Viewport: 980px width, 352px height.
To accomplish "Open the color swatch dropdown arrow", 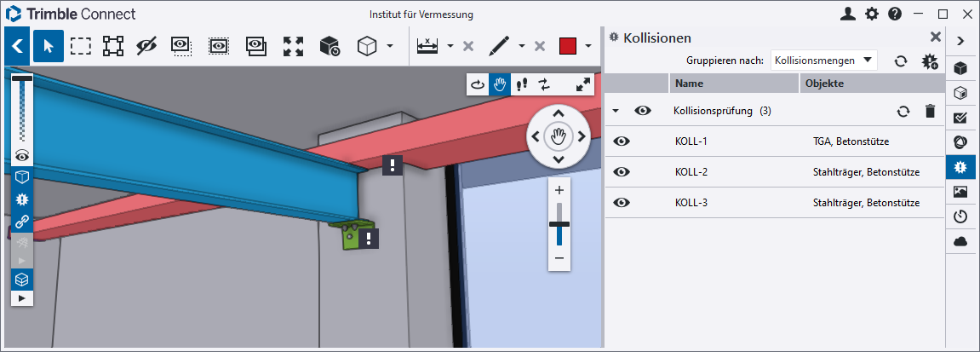I will pos(588,46).
